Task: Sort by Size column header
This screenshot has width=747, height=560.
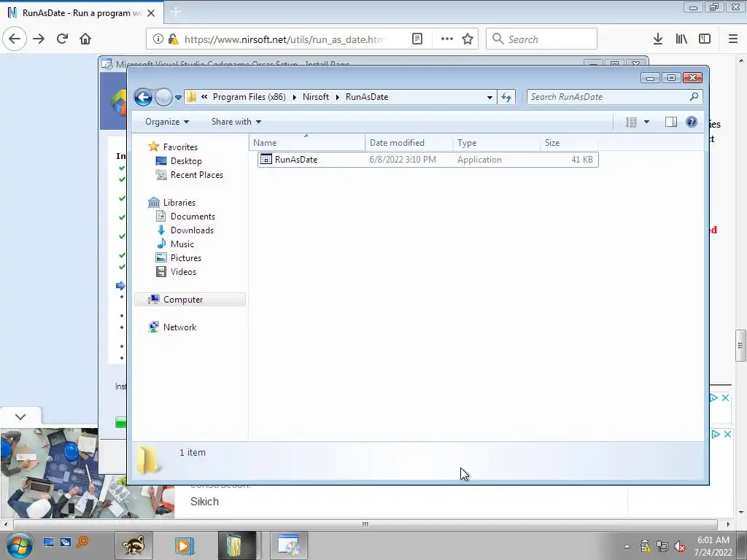Action: 570,143
